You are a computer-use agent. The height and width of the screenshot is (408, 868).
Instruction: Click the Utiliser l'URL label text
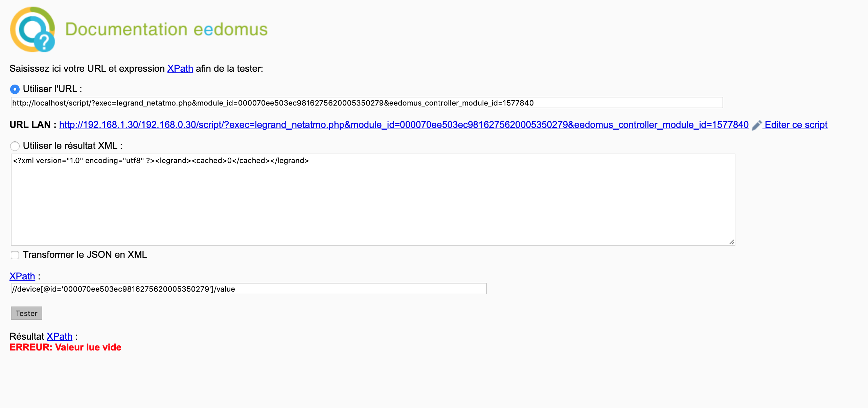(52, 89)
